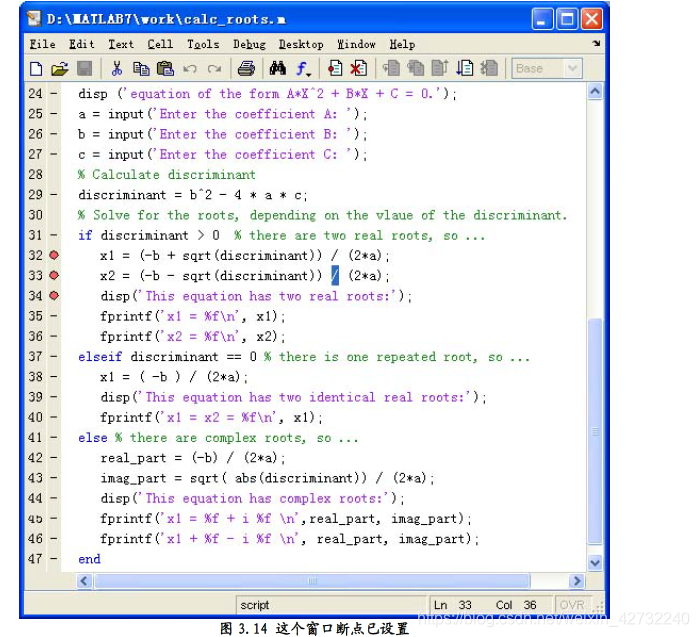Print the file with the printer icon
The width and height of the screenshot is (699, 637).
click(x=246, y=69)
